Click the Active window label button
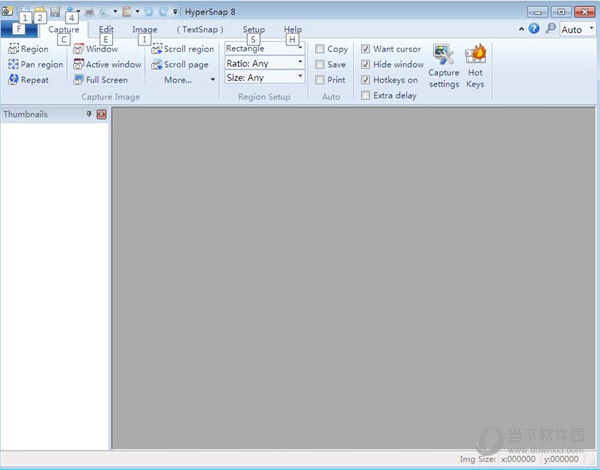This screenshot has width=600, height=470. pos(114,64)
